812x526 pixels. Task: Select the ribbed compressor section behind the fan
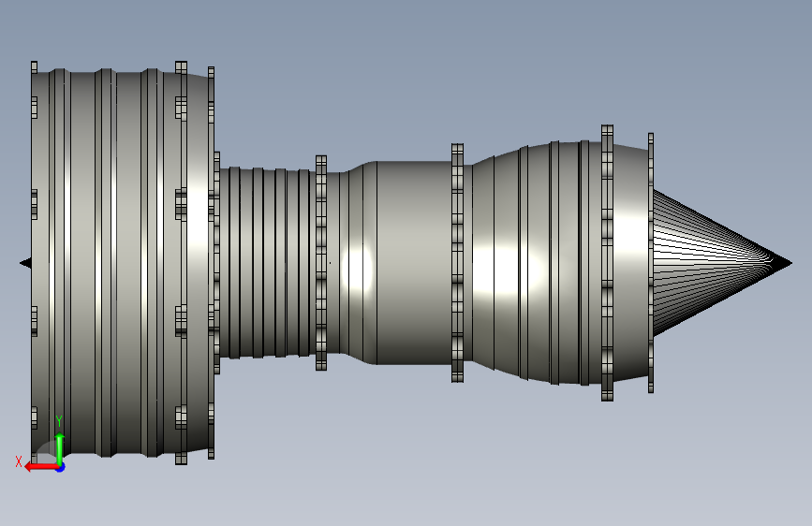coord(267,263)
